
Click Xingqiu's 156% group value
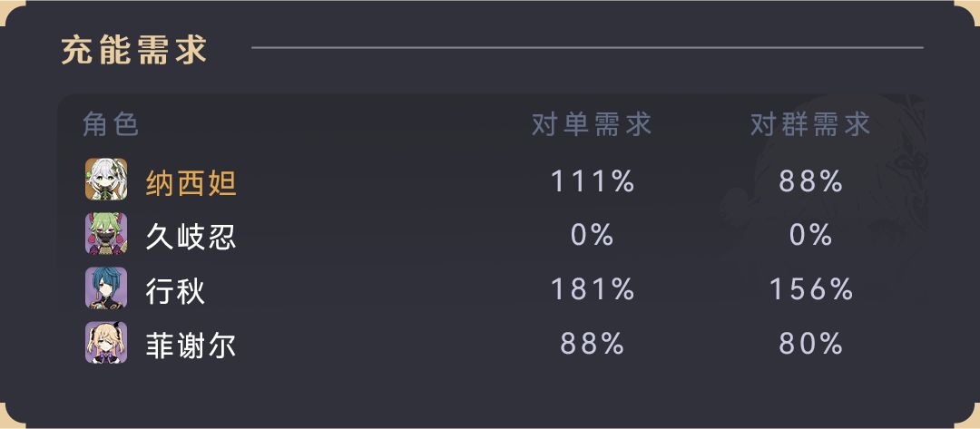(x=810, y=290)
